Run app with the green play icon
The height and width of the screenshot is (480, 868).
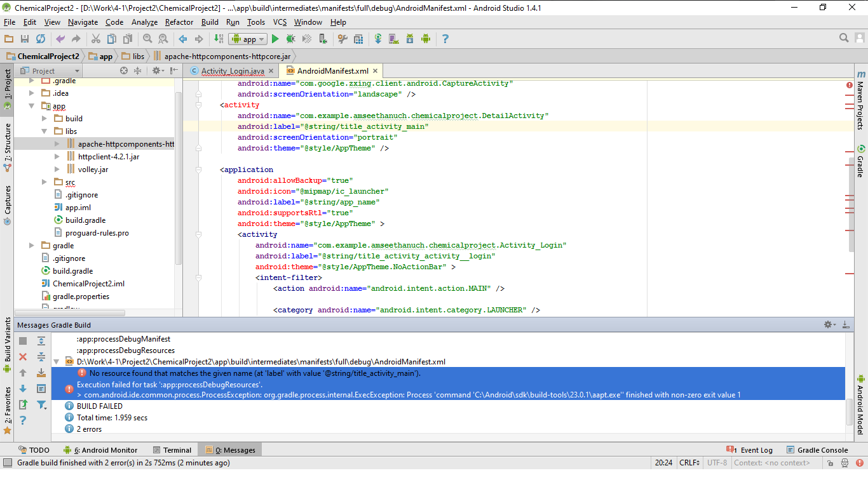coord(275,39)
